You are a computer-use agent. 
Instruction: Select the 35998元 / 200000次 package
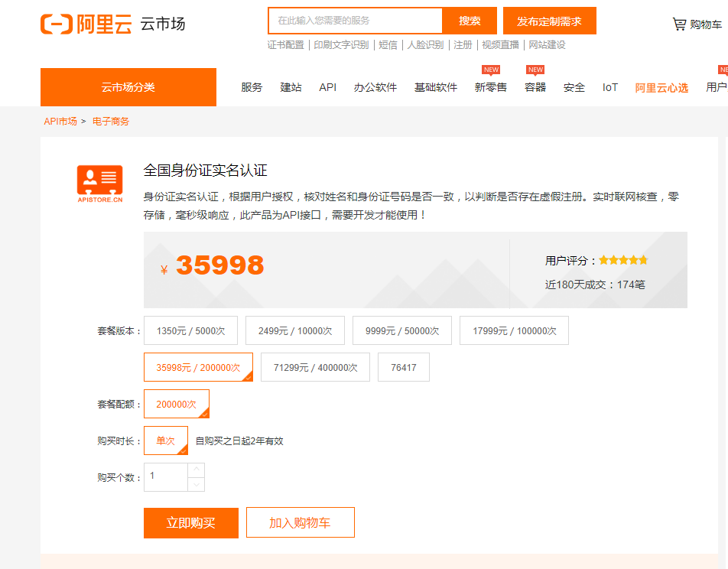pos(198,367)
